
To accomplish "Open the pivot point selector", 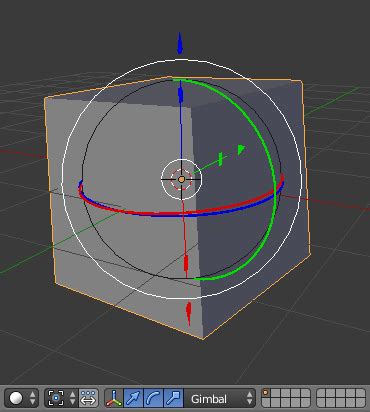I will 61,398.
